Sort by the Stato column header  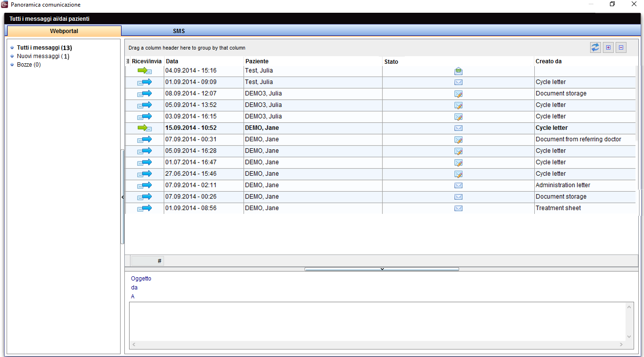point(458,61)
